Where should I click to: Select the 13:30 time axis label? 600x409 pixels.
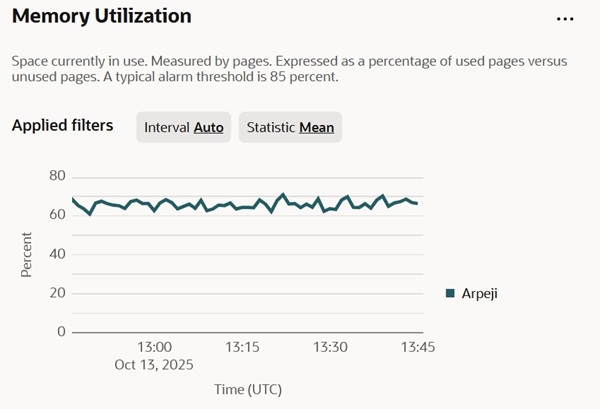(x=330, y=347)
